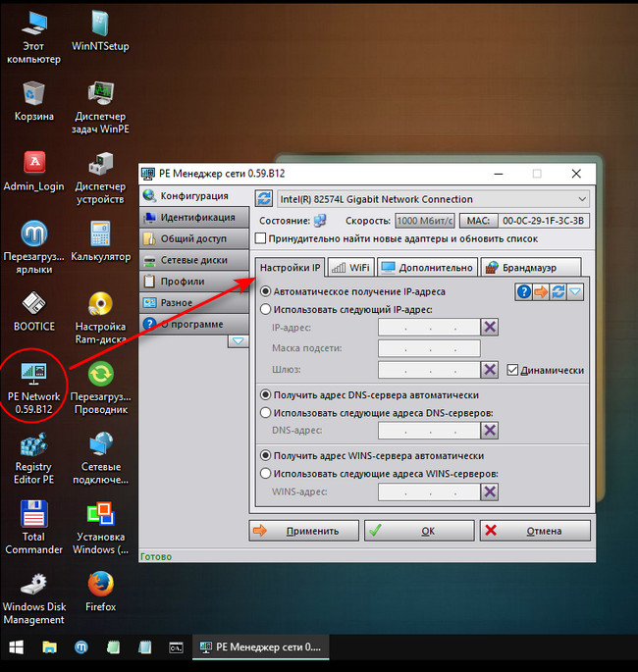The width and height of the screenshot is (638, 672).
Task: Open Калькулятор desktop shortcut
Action: (x=100, y=240)
